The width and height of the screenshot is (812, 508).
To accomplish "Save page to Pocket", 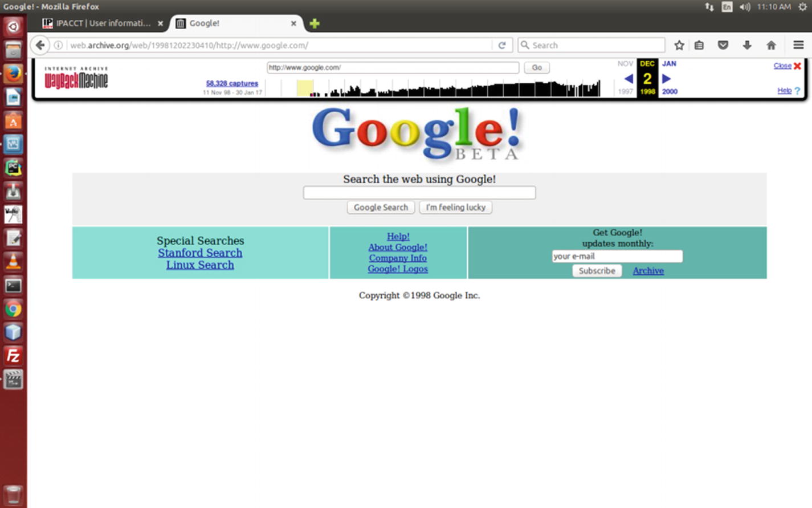I will click(723, 45).
